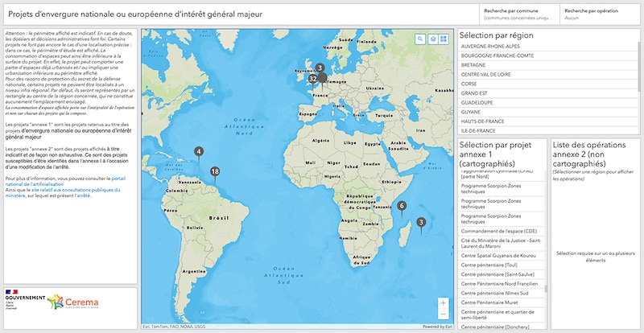Viewport: 644px width, 333px height.
Task: Select region BOURGOGNE-FRANCHE-COMTE
Action: coord(547,55)
